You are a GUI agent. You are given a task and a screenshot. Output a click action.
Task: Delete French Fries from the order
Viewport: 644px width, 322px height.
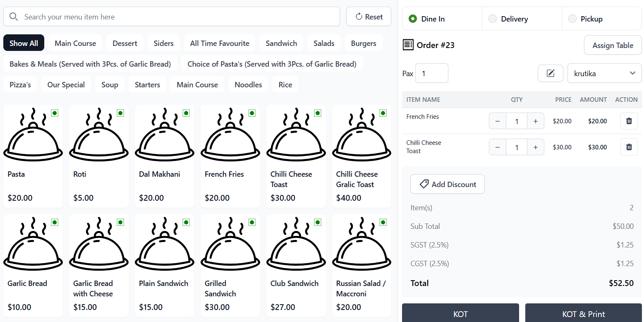point(629,121)
